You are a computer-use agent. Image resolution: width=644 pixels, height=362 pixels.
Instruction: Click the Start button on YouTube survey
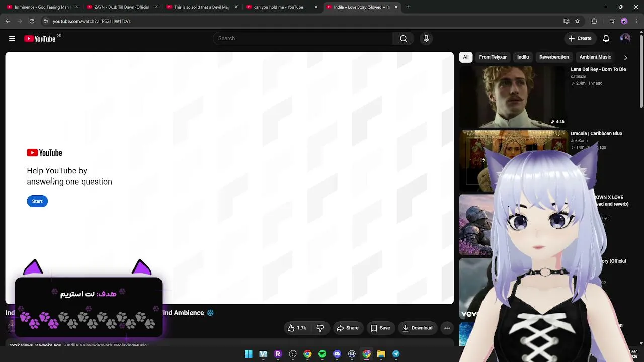click(37, 201)
